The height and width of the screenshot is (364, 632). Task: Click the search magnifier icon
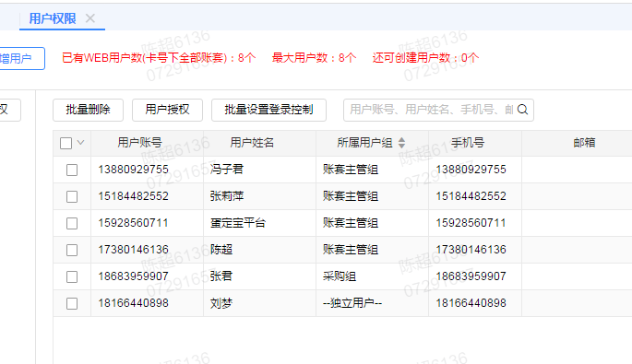[x=522, y=110]
